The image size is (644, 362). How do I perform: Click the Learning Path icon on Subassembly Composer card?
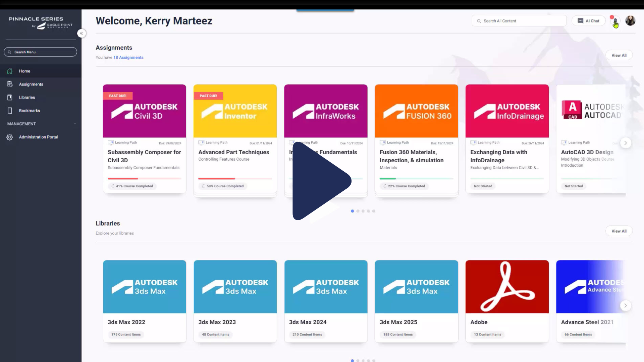click(111, 143)
